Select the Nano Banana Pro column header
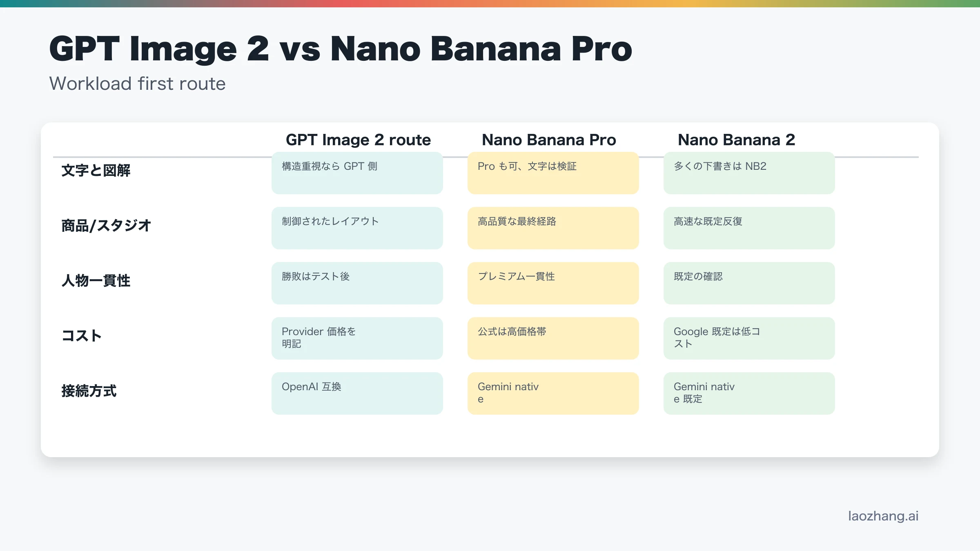Viewport: 980px width, 551px height. pos(548,140)
